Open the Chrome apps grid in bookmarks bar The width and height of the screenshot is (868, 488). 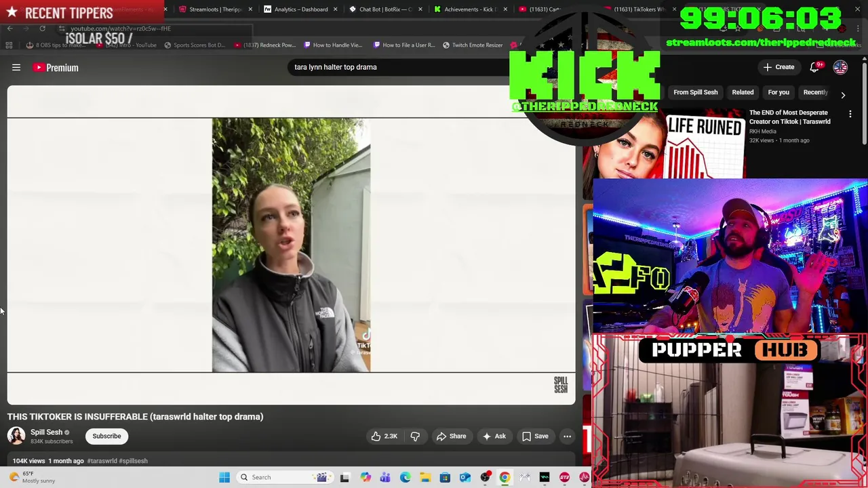click(x=9, y=45)
